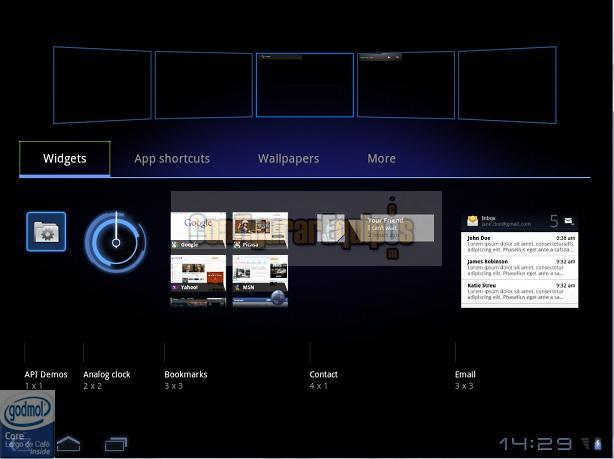The height and width of the screenshot is (459, 614).
Task: Select the far-left home screen panel
Action: [102, 85]
